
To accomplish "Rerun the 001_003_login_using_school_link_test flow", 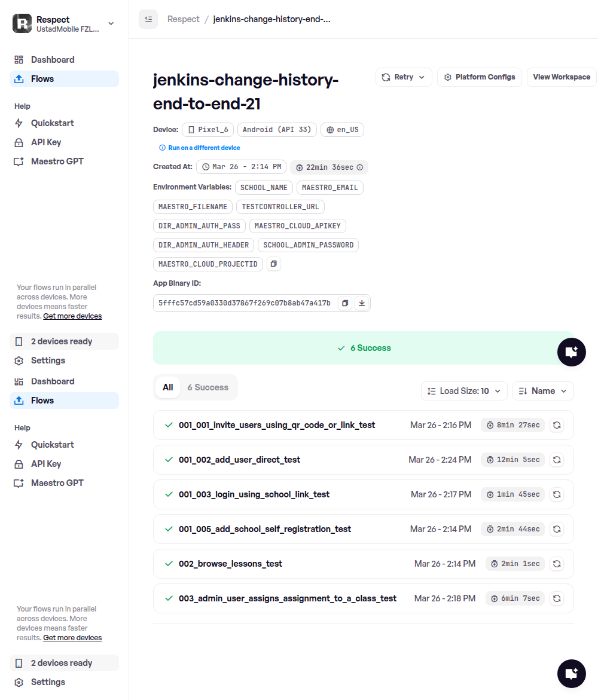I will click(x=556, y=494).
